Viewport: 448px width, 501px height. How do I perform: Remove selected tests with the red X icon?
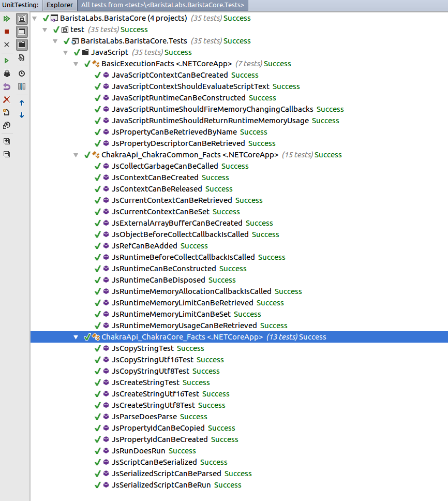pyautogui.click(x=6, y=100)
